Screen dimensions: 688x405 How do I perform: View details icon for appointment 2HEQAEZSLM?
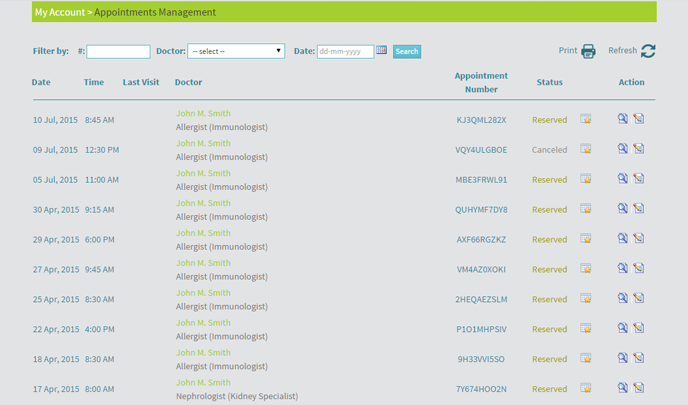[x=623, y=298]
